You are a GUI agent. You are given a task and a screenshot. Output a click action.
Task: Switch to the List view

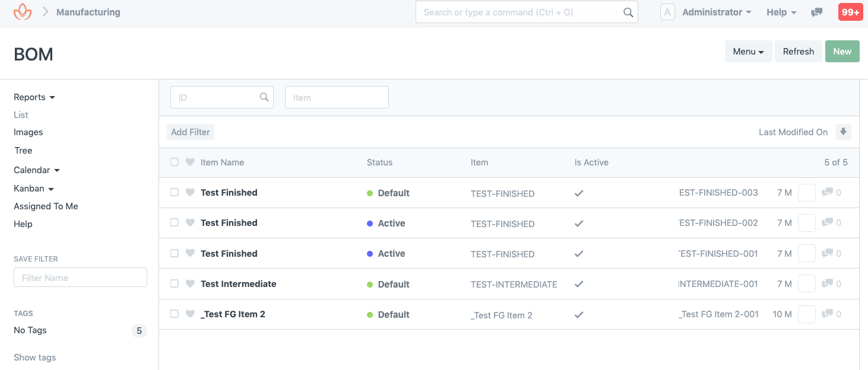pos(21,115)
